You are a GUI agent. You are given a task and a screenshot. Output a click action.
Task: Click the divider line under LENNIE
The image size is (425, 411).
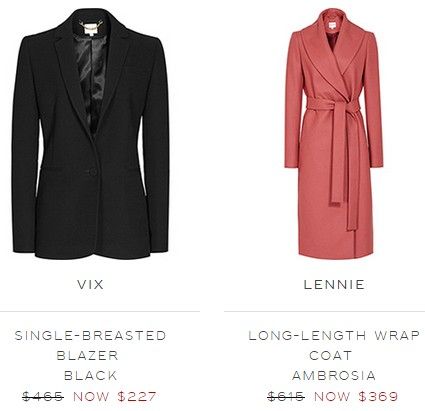click(325, 312)
